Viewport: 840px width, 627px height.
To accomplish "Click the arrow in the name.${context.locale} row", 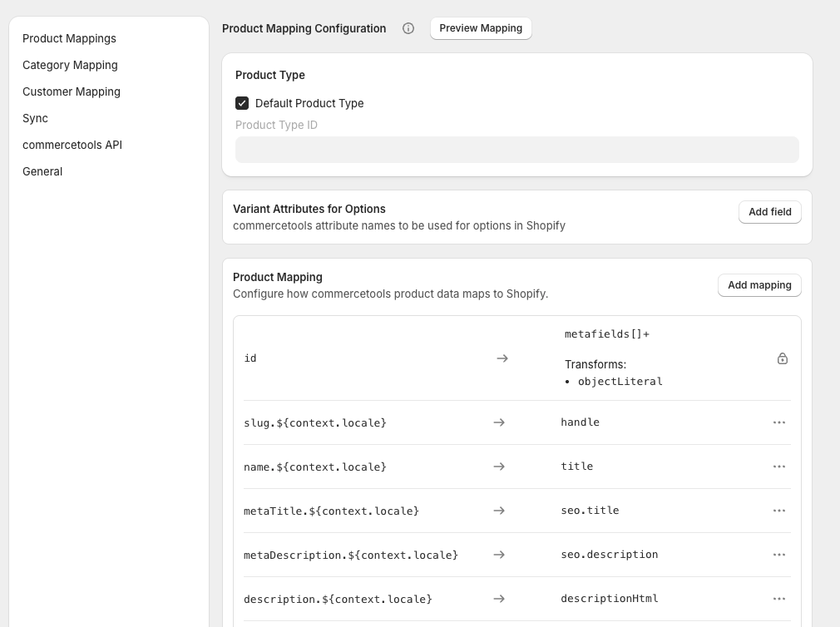I will pyautogui.click(x=499, y=467).
